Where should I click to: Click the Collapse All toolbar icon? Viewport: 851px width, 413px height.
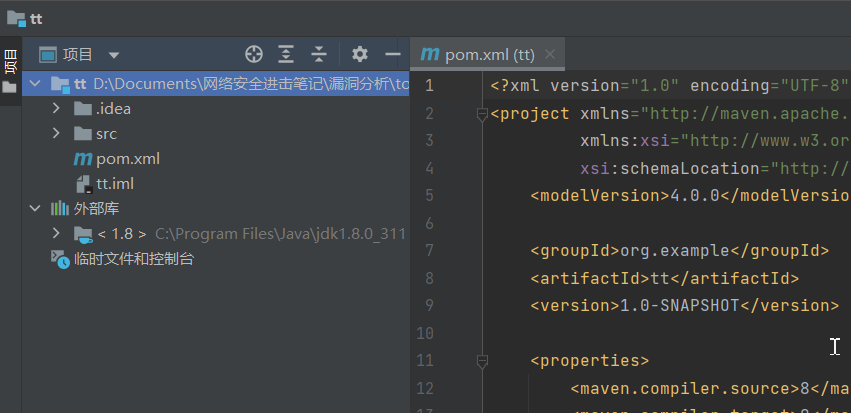point(319,54)
